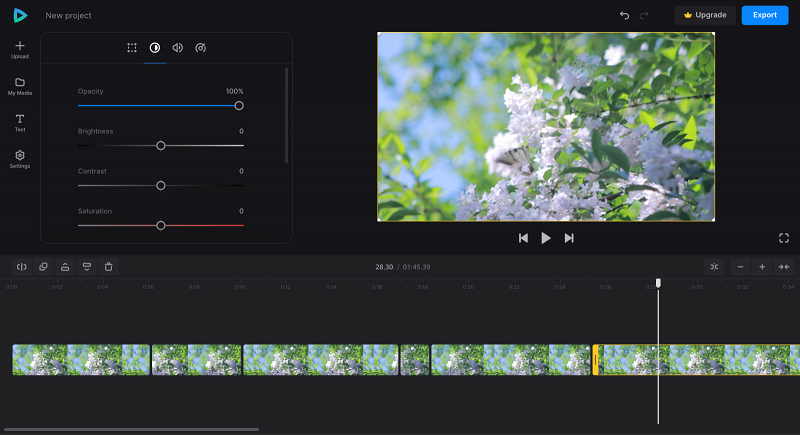Undo the last action
800x435 pixels.
pos(624,15)
